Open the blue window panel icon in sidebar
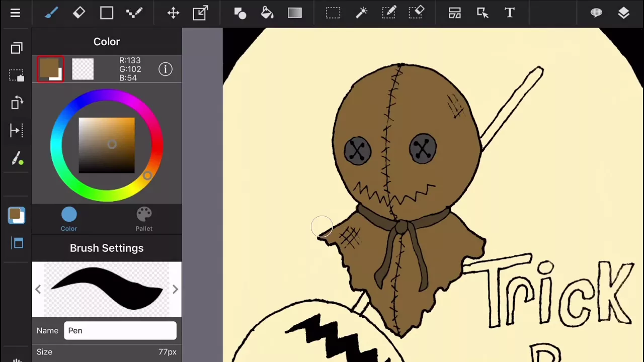644x362 pixels. click(x=18, y=243)
